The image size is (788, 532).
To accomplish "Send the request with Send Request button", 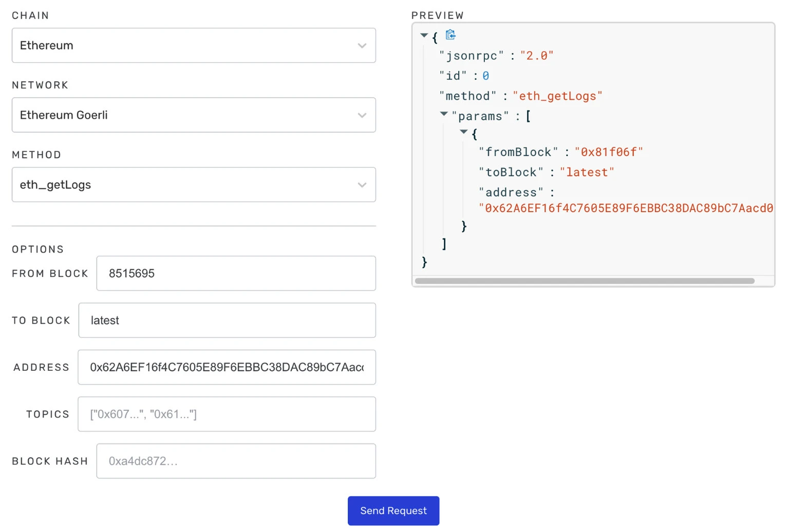I will click(x=393, y=510).
